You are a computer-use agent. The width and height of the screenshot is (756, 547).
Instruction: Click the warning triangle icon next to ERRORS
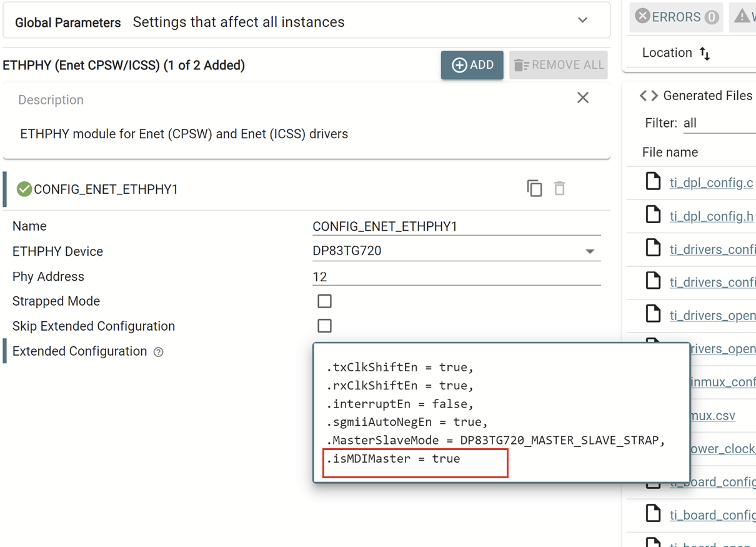pyautogui.click(x=742, y=16)
